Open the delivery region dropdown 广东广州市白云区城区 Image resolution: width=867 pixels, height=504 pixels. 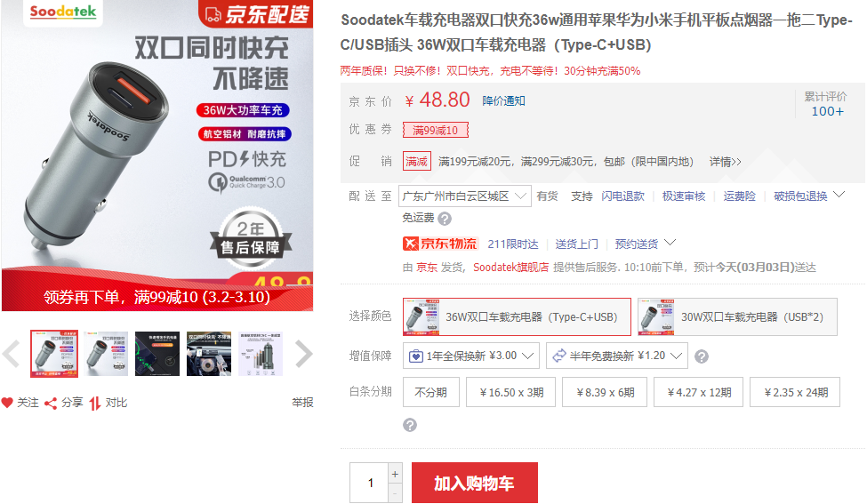(x=465, y=196)
